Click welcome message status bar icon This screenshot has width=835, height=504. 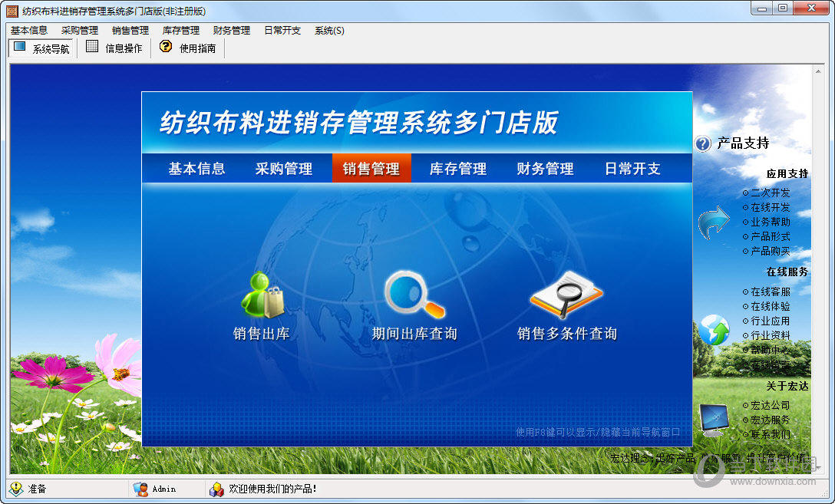point(216,489)
